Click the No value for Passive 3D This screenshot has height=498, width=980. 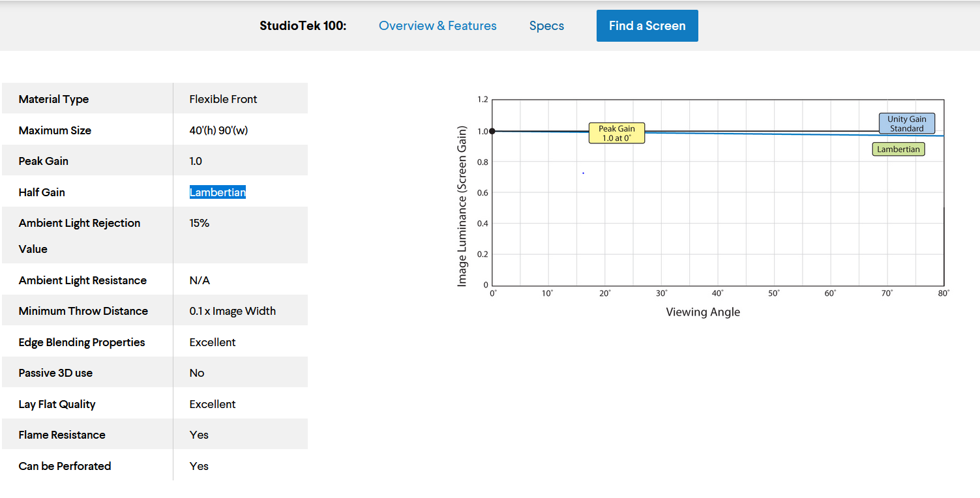point(197,373)
